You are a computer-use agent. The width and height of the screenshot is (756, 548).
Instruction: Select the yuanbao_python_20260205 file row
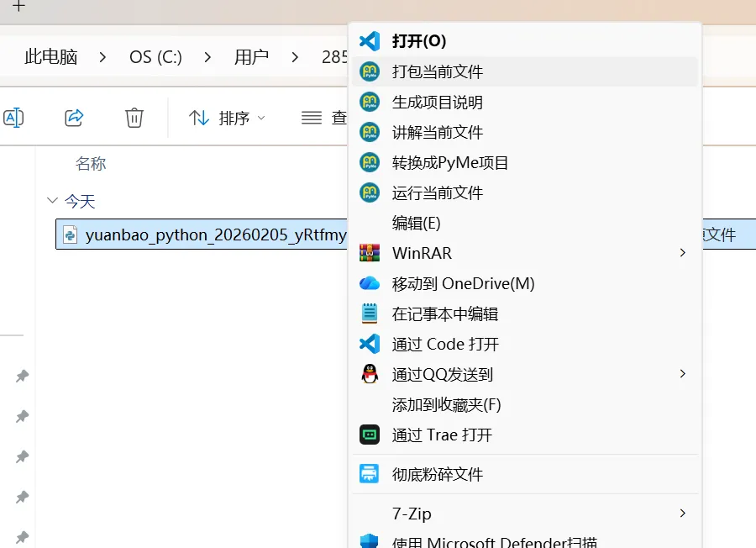coord(202,234)
